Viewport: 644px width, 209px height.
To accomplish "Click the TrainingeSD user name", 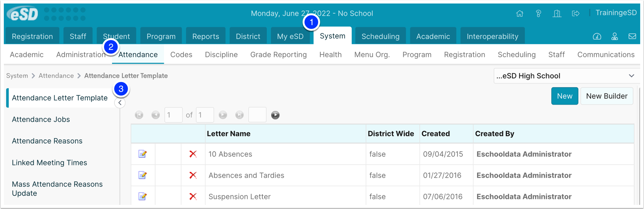I will pyautogui.click(x=616, y=13).
